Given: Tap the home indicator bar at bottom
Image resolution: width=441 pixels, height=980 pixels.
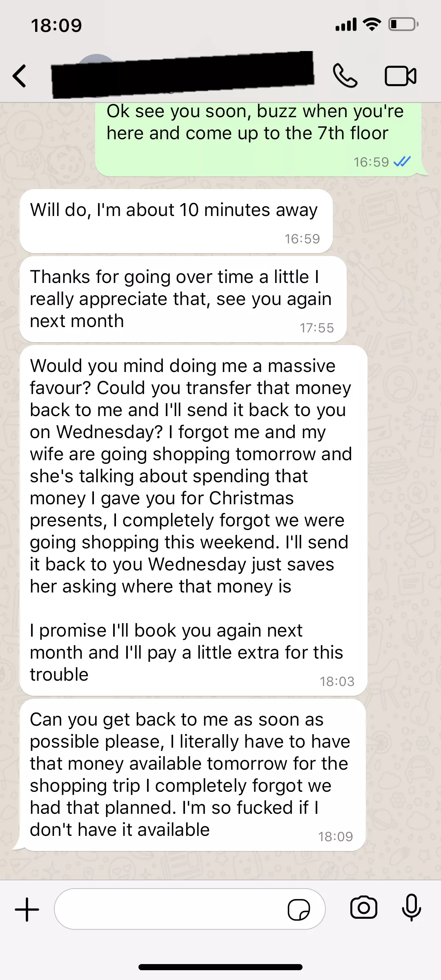Looking at the screenshot, I should pos(220,967).
